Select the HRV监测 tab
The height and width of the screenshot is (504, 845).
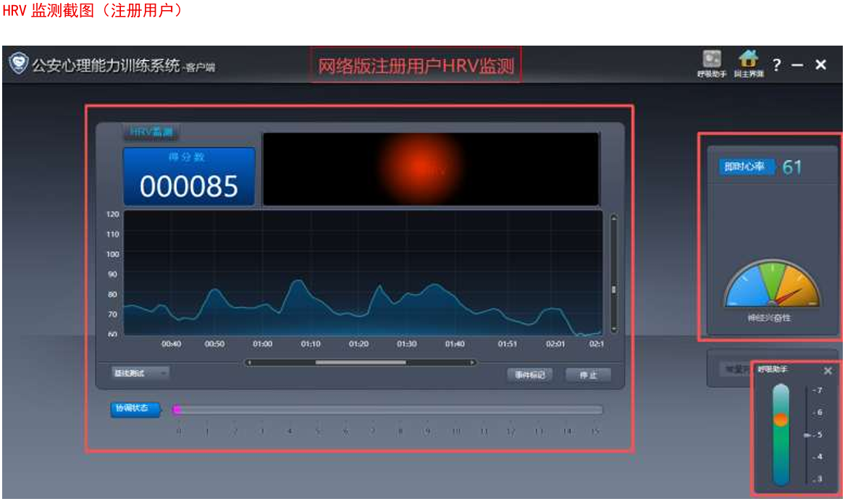coord(151,133)
